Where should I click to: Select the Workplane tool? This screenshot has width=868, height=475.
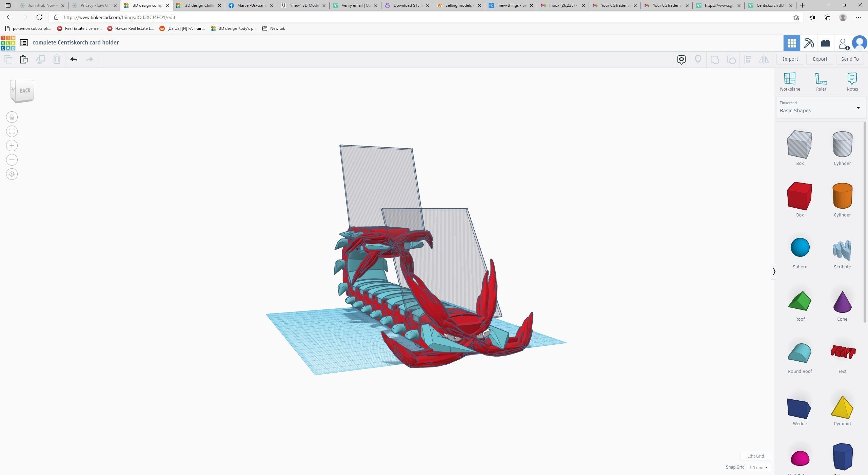pos(790,82)
